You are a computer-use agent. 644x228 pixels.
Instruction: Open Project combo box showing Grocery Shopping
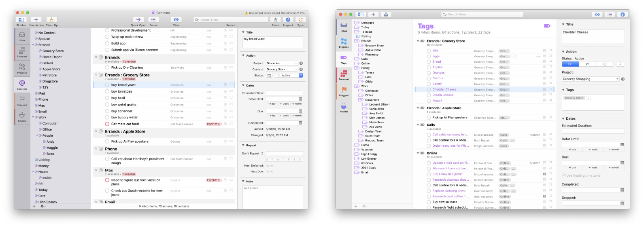coord(590,79)
